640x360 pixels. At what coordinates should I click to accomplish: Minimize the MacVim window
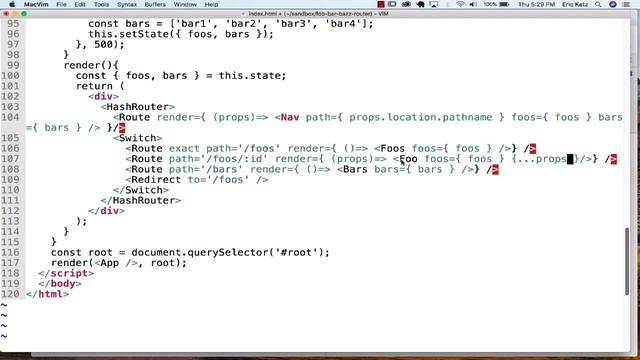tap(15, 13)
